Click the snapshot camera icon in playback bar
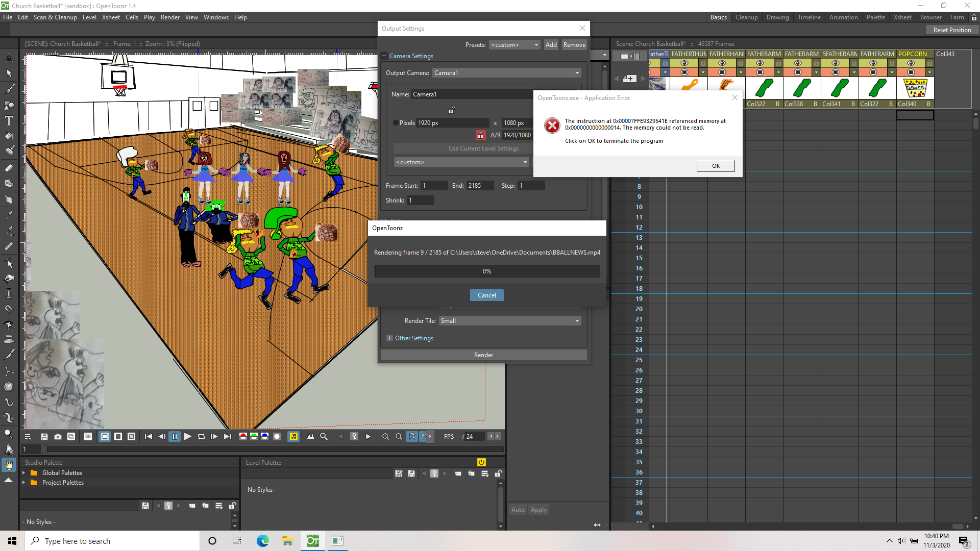Viewport: 980px width, 551px height. (x=58, y=436)
